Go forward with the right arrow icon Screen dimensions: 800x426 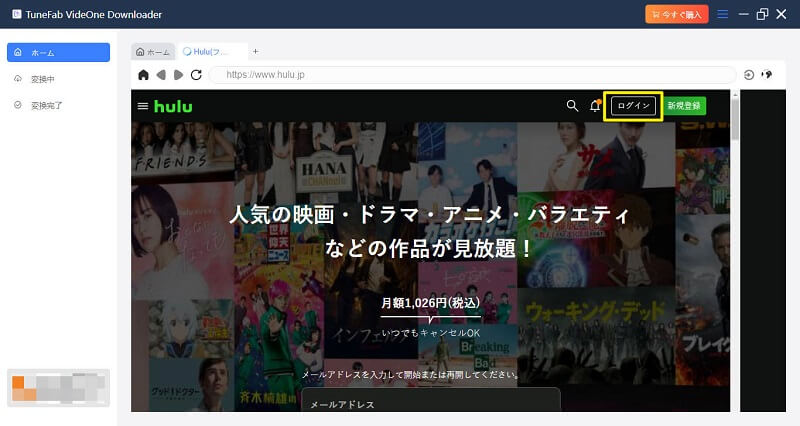(178, 75)
